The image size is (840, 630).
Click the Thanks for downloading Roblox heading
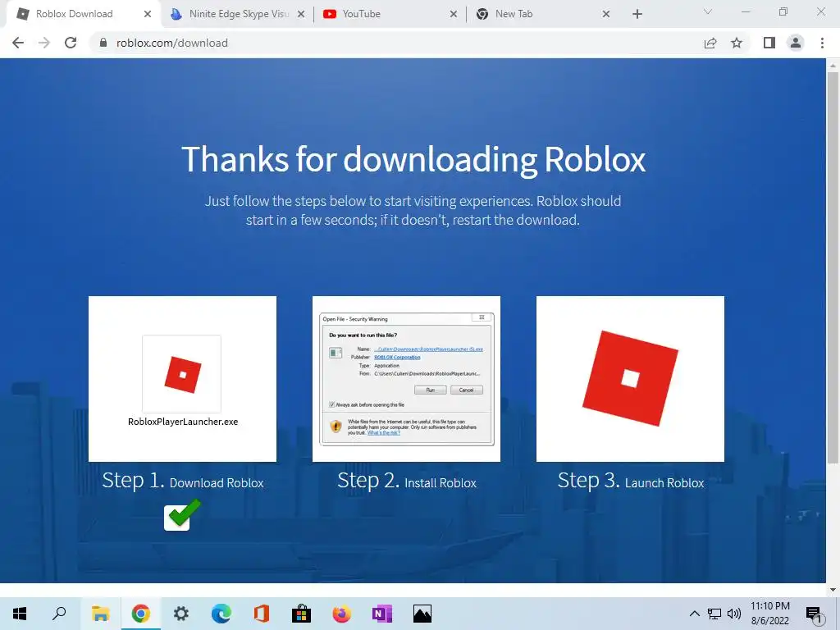pyautogui.click(x=413, y=159)
